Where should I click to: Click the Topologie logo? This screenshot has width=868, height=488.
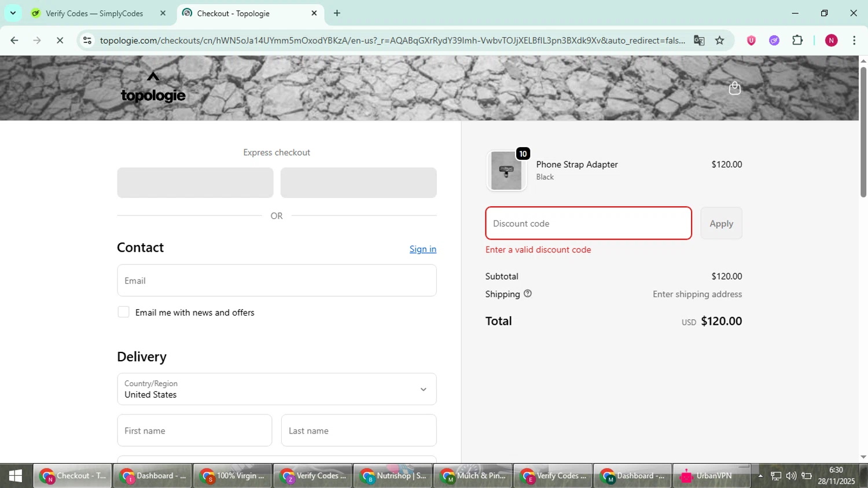[x=153, y=88]
